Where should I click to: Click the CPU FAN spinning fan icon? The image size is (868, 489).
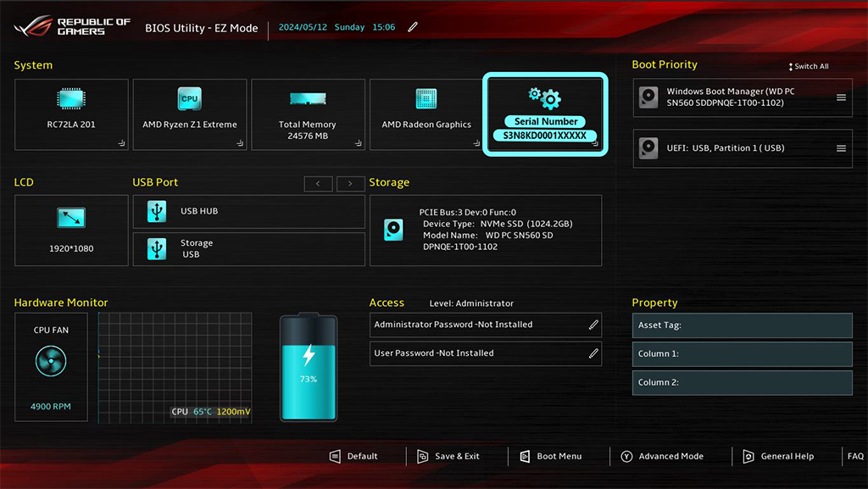pyautogui.click(x=51, y=361)
